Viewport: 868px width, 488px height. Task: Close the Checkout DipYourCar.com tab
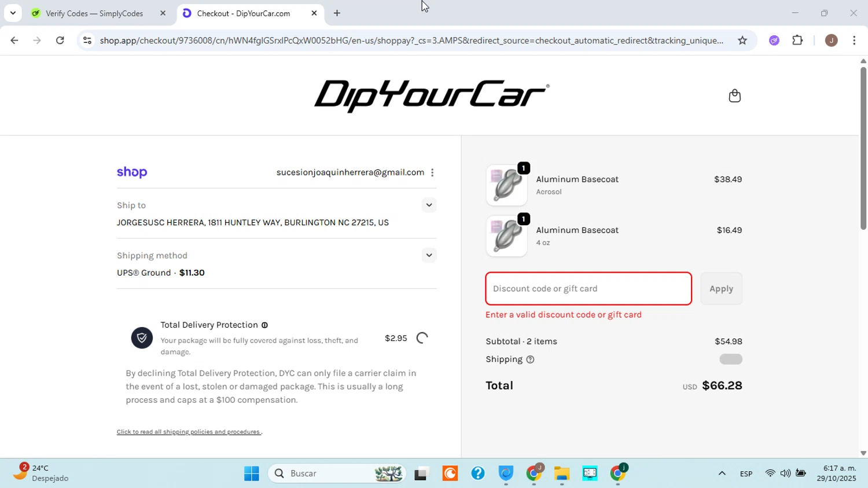pos(314,13)
